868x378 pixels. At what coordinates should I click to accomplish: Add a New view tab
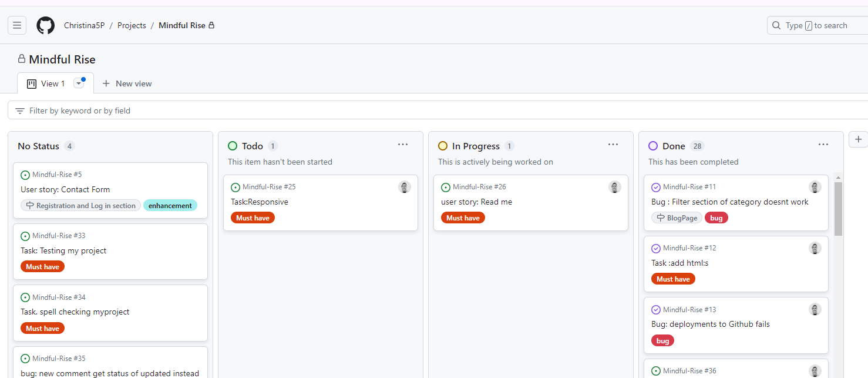coord(127,83)
